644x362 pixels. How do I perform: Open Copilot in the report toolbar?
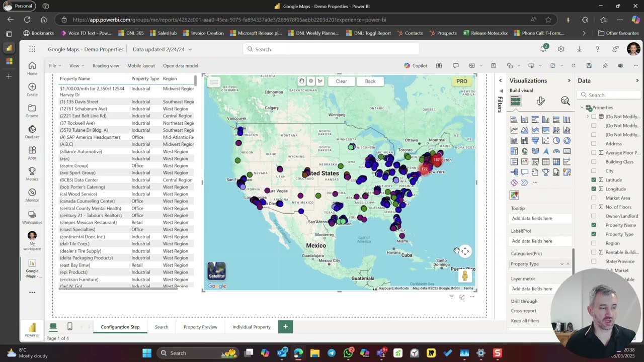(x=416, y=66)
